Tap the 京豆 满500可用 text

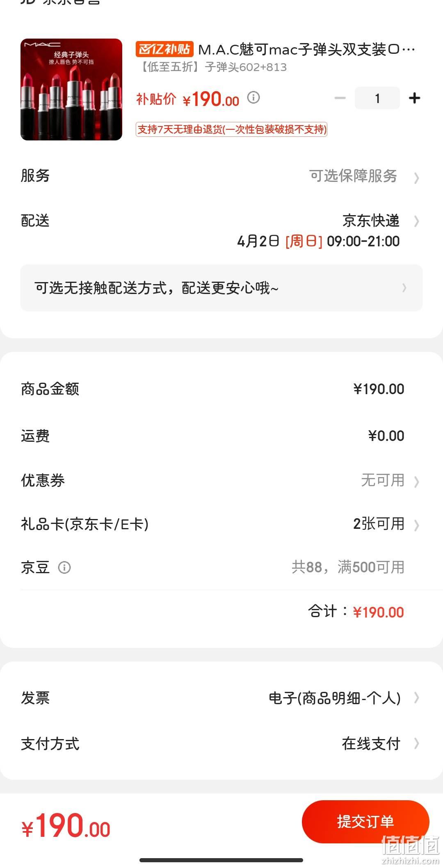click(348, 567)
